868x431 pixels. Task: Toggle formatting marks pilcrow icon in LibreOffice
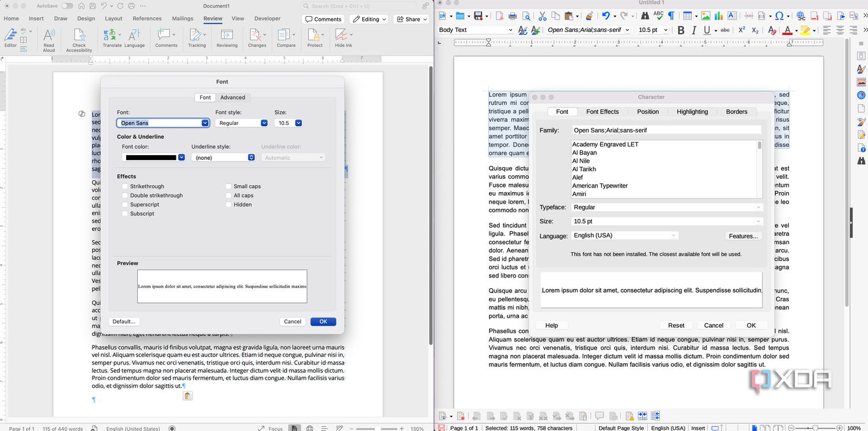tap(671, 16)
